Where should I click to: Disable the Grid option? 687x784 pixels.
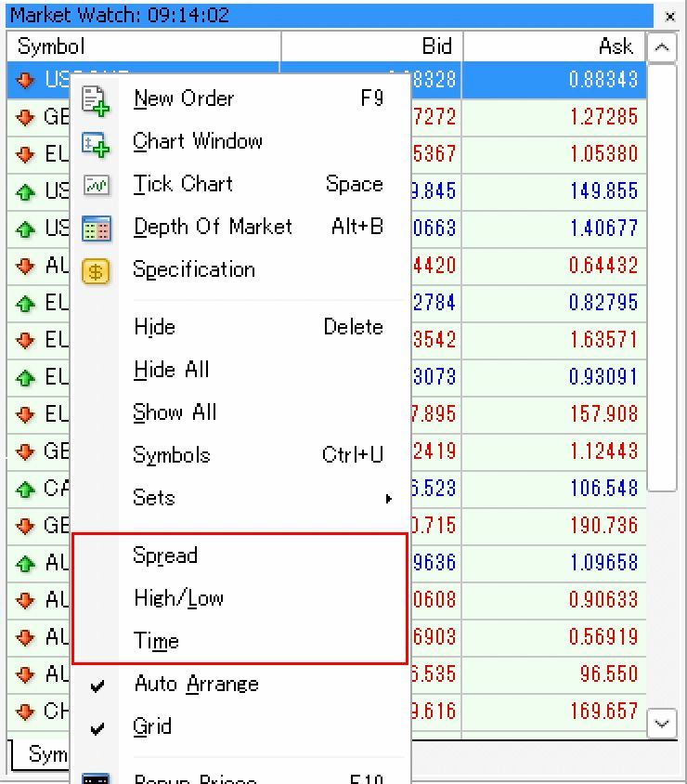(x=152, y=727)
